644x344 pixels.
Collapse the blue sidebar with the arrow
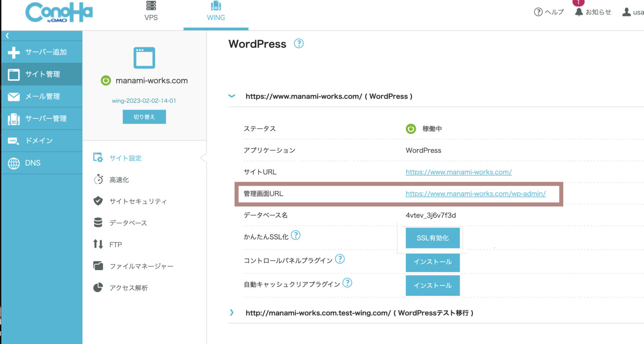point(7,36)
